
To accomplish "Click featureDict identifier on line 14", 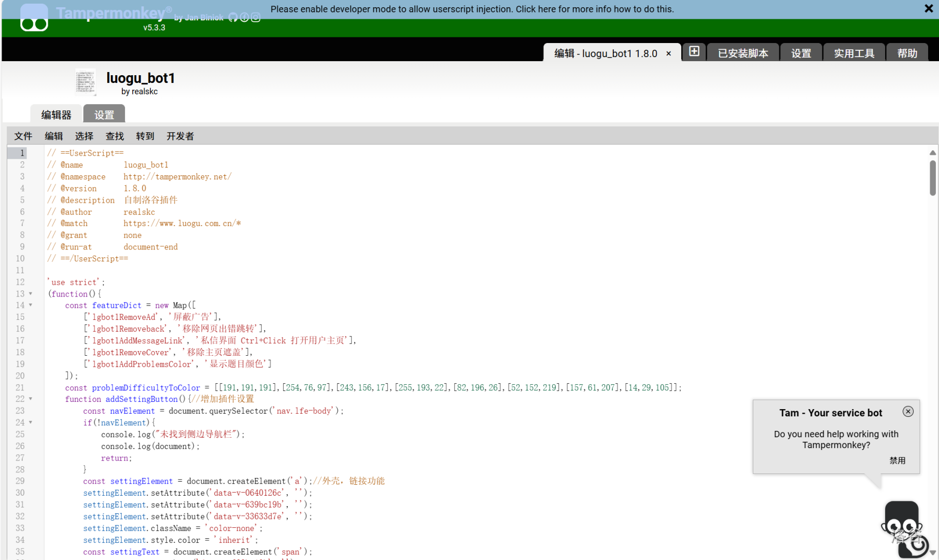I will click(117, 305).
